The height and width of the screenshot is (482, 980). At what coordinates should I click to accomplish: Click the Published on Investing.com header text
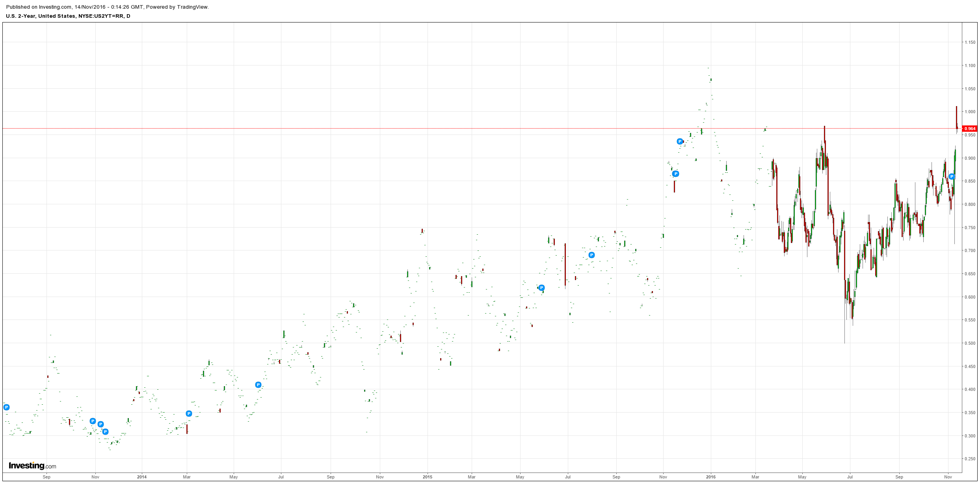coord(108,7)
